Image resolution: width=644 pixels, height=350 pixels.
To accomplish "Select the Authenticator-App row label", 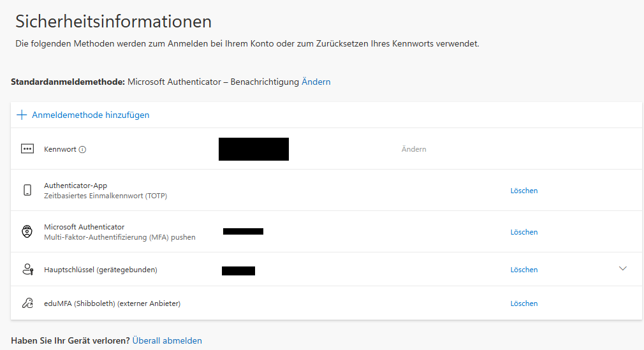I will 75,186.
